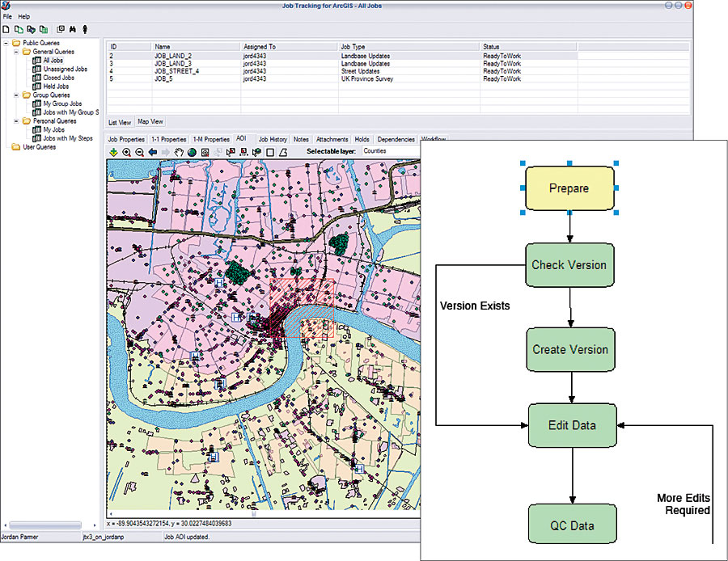Select the Pan hand tool
Screen dimensions: 728x561
coord(179,152)
